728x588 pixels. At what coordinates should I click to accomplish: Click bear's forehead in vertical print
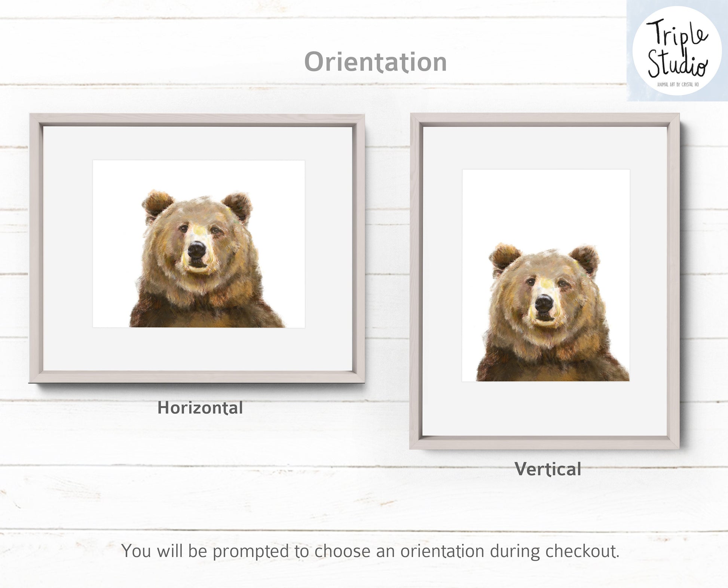point(545,267)
